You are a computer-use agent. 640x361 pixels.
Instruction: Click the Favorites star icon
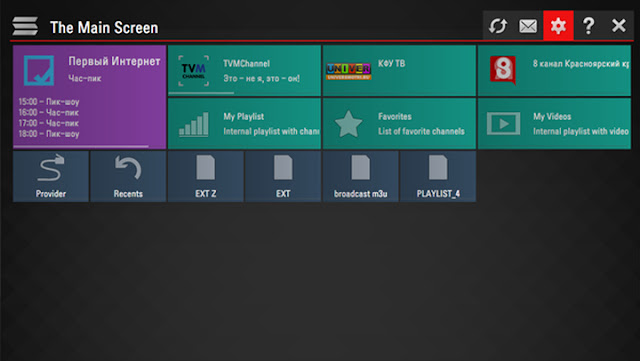(x=348, y=124)
